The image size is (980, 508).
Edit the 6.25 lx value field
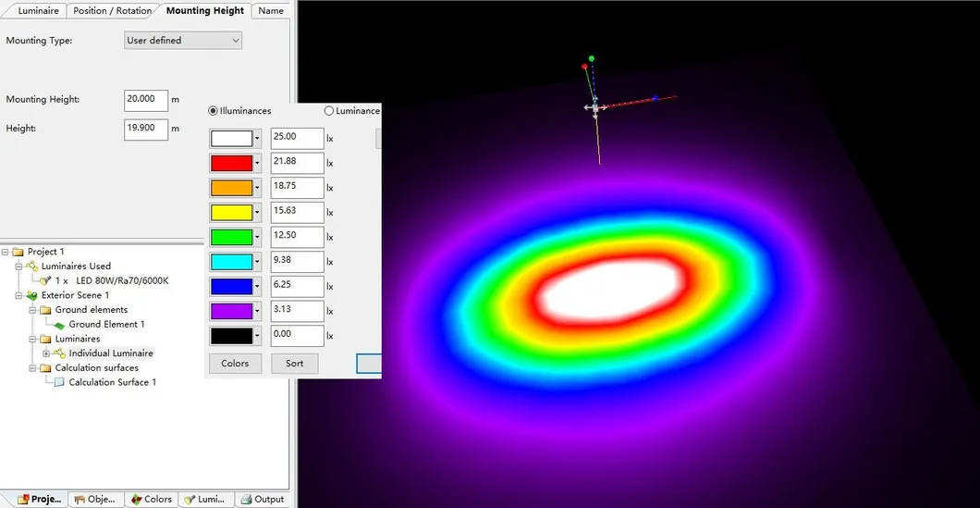pos(297,287)
